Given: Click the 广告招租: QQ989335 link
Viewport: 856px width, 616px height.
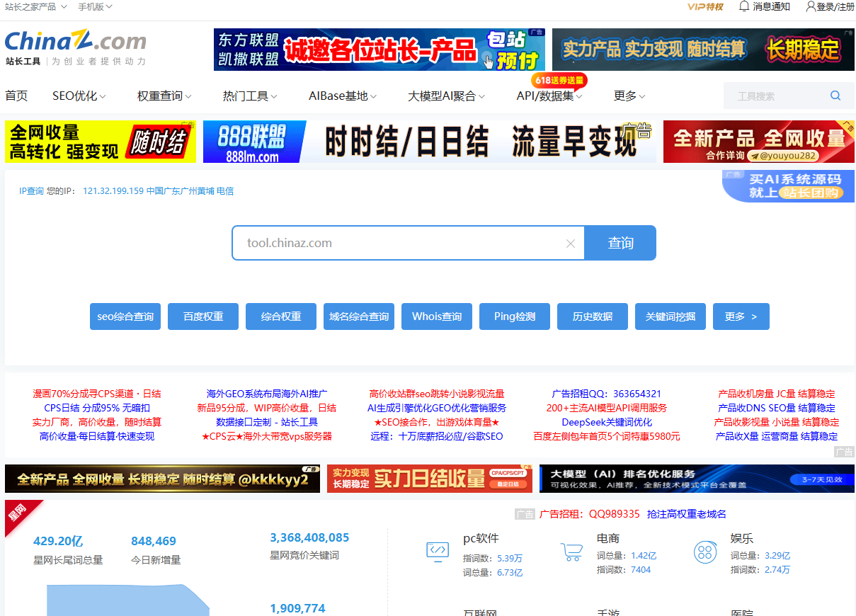Looking at the screenshot, I should coord(590,514).
